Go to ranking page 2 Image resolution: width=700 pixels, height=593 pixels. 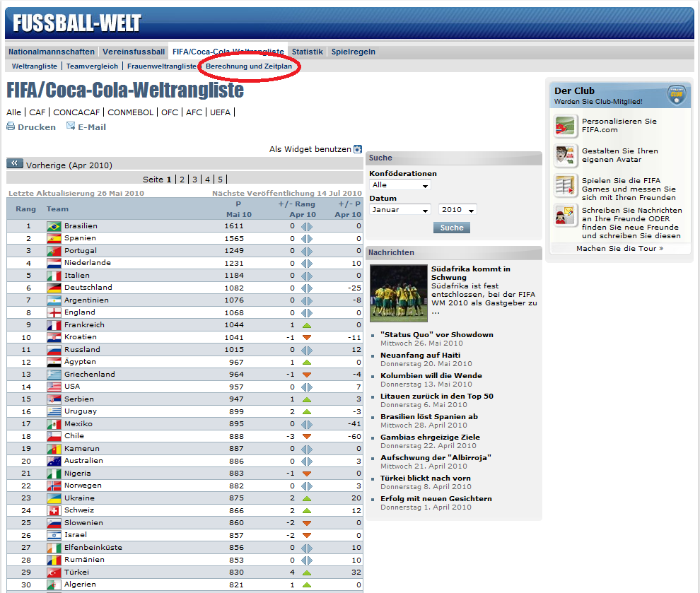coord(182,180)
